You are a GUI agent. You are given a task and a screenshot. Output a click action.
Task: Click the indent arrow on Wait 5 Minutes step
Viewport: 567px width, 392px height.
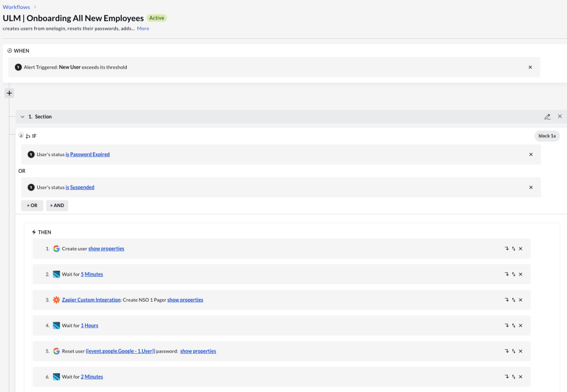[506, 275]
